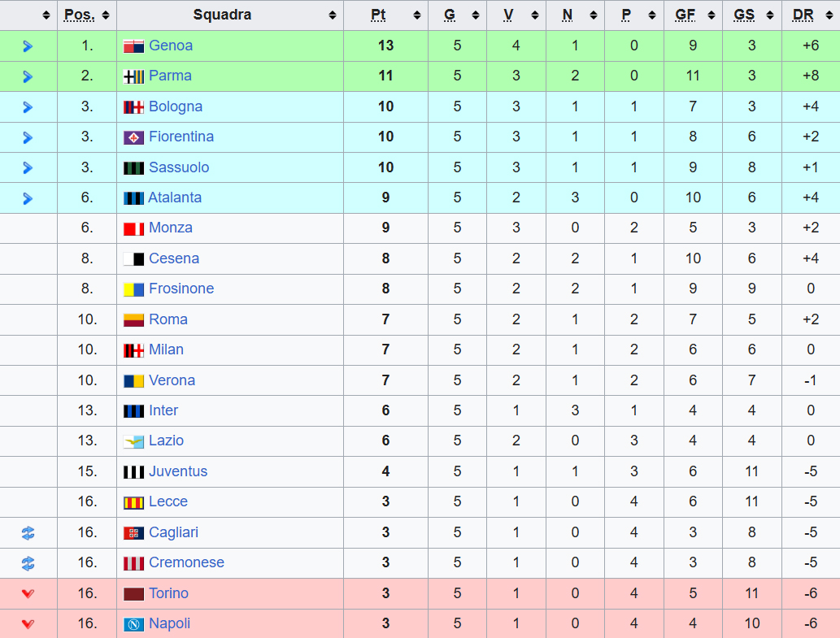The height and width of the screenshot is (638, 840).
Task: Follow the Frosinone link
Action: pyautogui.click(x=181, y=289)
